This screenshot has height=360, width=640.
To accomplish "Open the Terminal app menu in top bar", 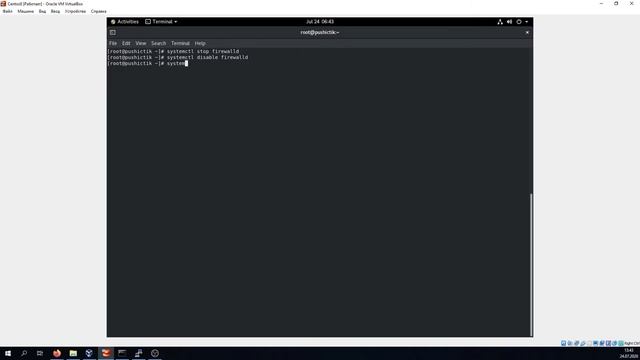I will coord(161,22).
